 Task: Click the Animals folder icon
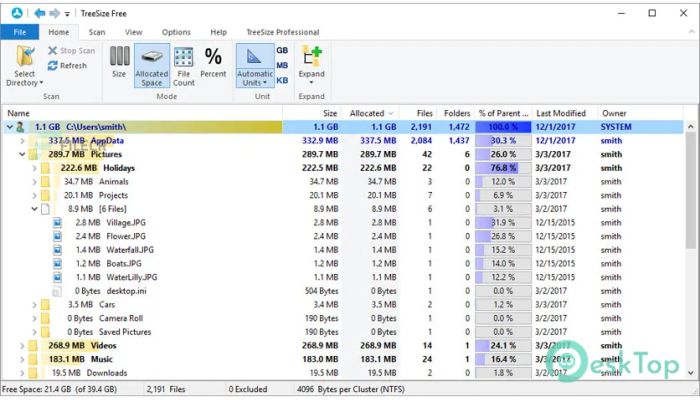click(x=45, y=182)
